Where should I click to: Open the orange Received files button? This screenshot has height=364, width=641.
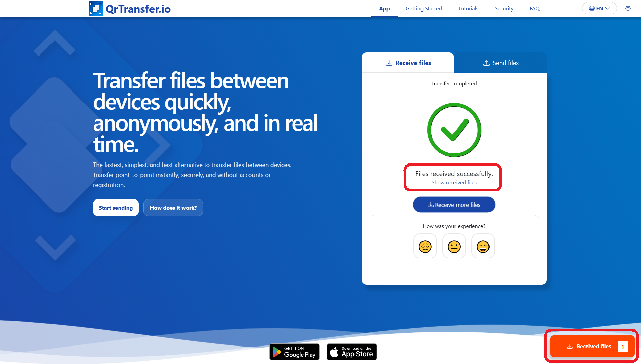[x=592, y=346]
